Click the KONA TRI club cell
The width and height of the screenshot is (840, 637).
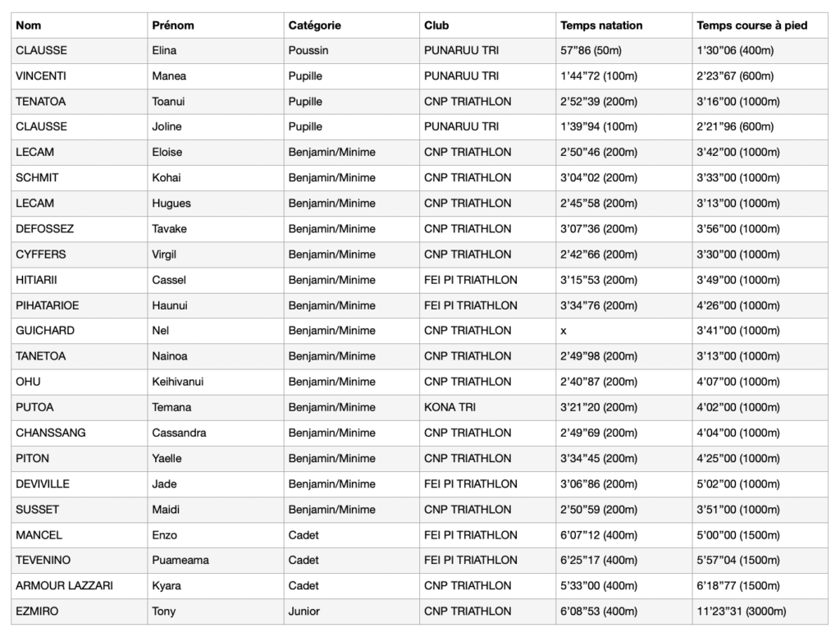click(x=487, y=407)
